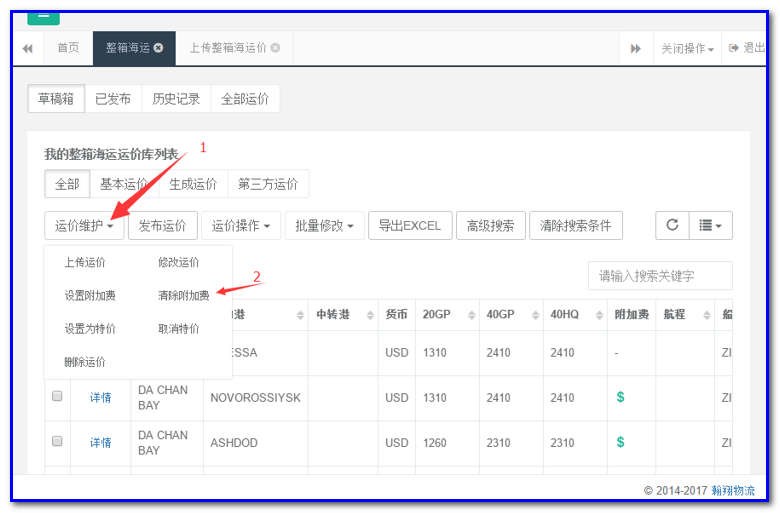Click the 导出EXCEL button
This screenshot has height=513, width=780.
click(410, 225)
